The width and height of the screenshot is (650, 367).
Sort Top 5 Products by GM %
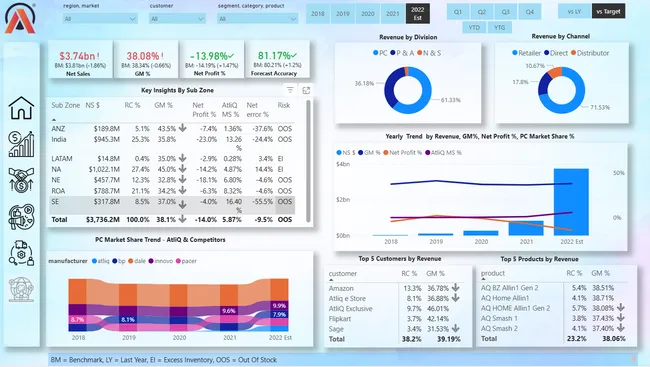[600, 273]
